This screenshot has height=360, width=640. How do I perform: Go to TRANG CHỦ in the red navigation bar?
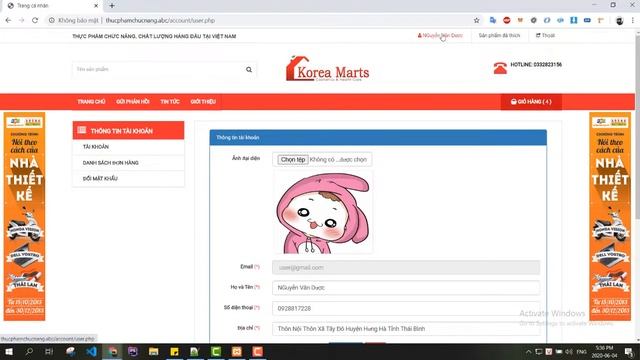[91, 102]
